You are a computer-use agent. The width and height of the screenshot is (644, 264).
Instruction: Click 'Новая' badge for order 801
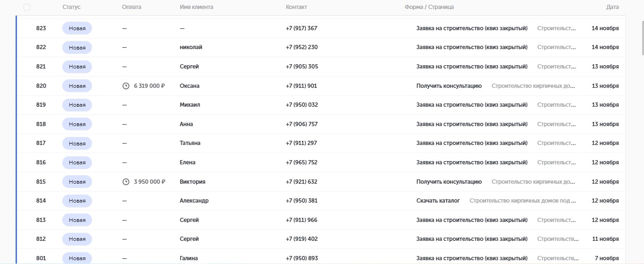[x=77, y=258]
